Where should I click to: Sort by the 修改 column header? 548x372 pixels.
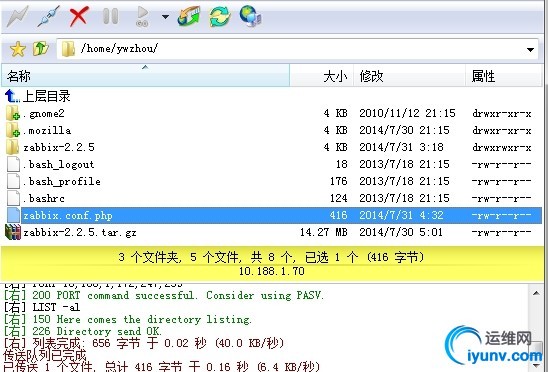[409, 76]
